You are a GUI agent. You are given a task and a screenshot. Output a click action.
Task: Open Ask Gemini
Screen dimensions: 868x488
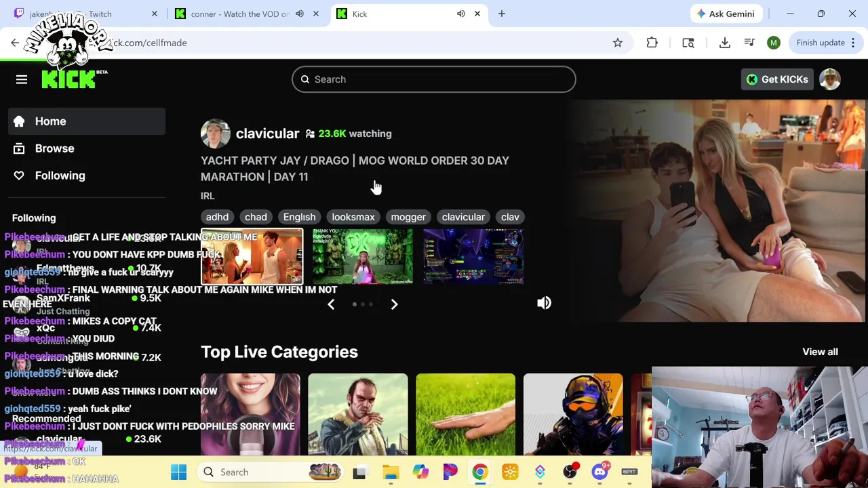(725, 14)
